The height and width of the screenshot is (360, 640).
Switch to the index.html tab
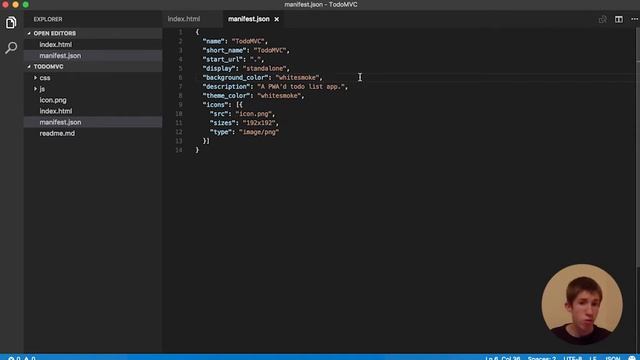pos(184,19)
